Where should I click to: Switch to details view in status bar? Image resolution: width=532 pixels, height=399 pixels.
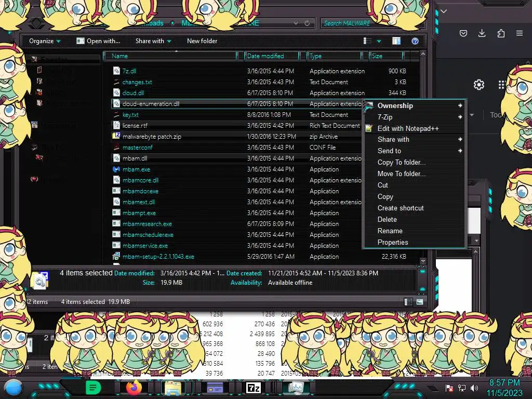(408, 302)
